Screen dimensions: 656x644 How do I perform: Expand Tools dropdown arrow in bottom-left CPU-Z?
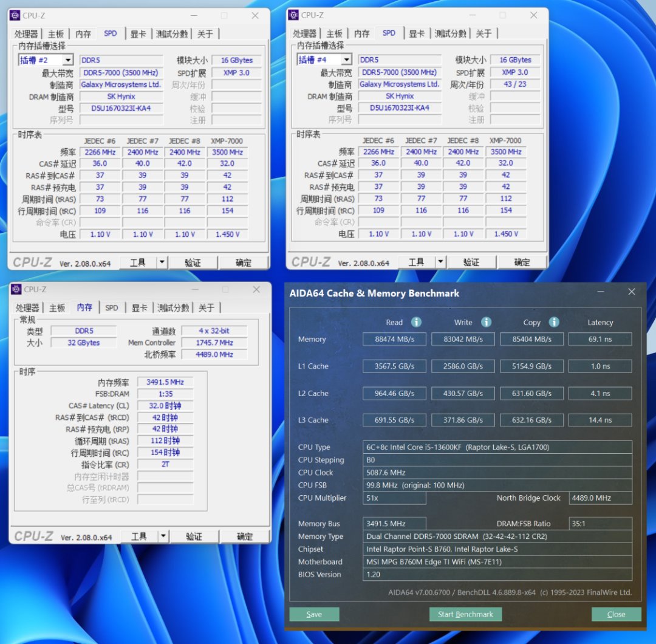(x=163, y=536)
